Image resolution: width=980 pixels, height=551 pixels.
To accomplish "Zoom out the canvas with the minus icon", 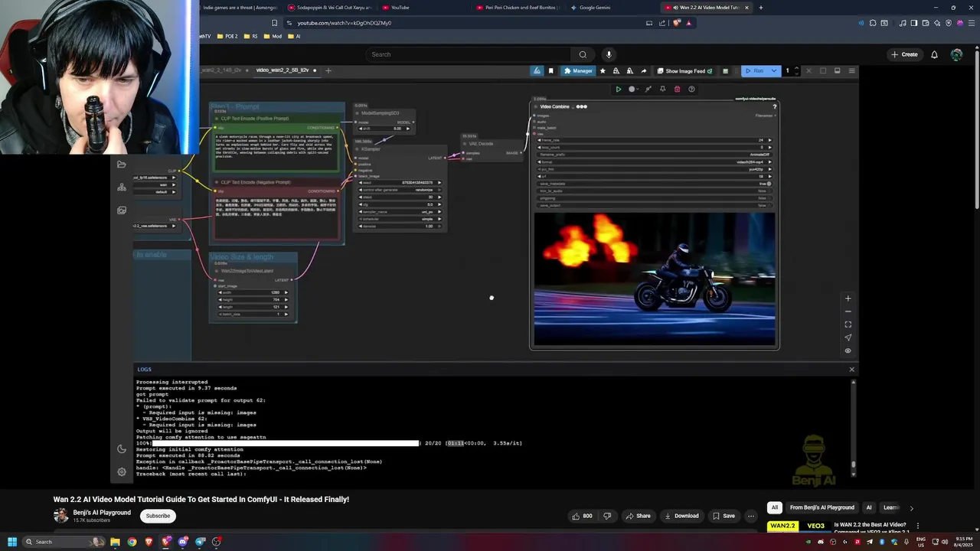I will pyautogui.click(x=848, y=311).
